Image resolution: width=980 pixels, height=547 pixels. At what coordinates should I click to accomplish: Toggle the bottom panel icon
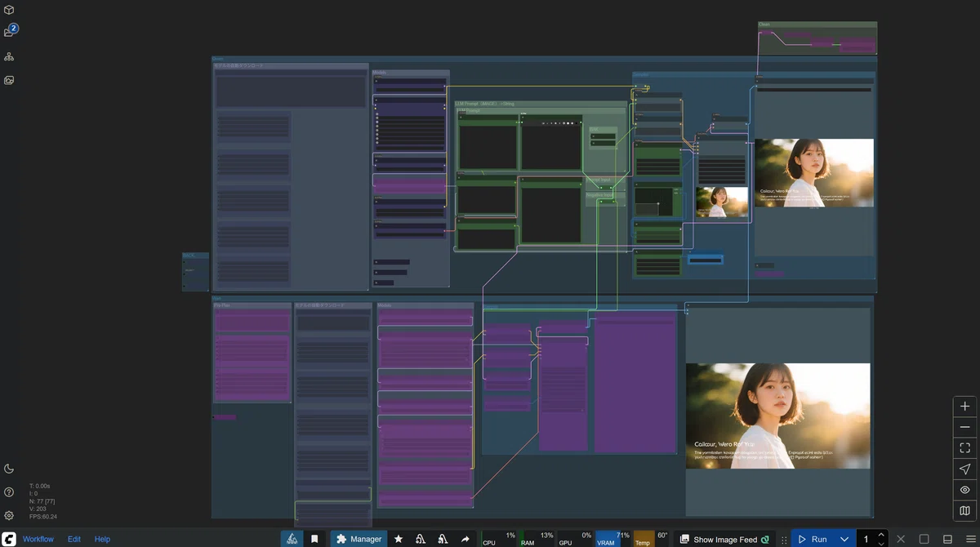click(x=947, y=539)
